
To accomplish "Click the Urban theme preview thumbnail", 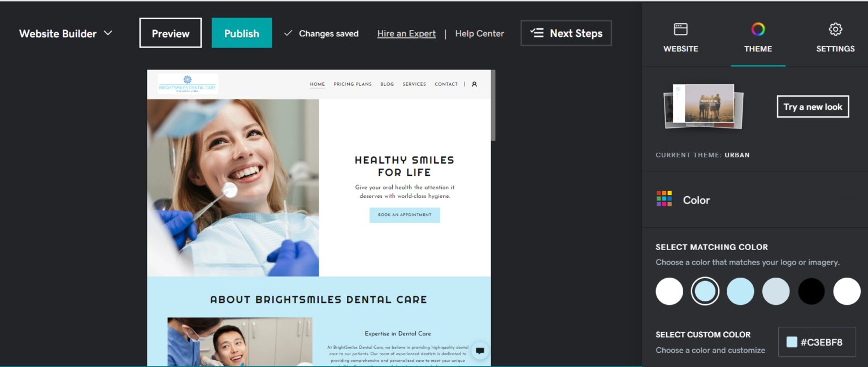I will (702, 106).
